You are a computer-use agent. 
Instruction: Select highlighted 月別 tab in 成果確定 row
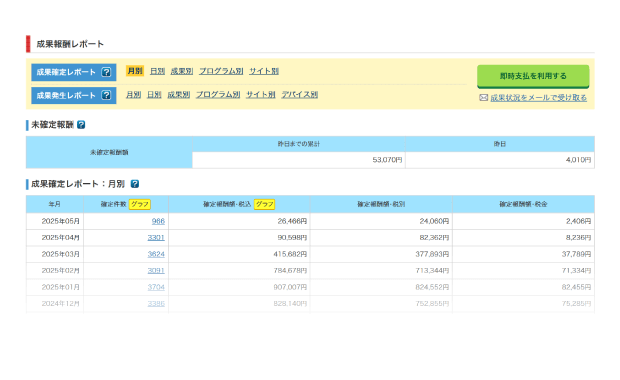click(135, 71)
